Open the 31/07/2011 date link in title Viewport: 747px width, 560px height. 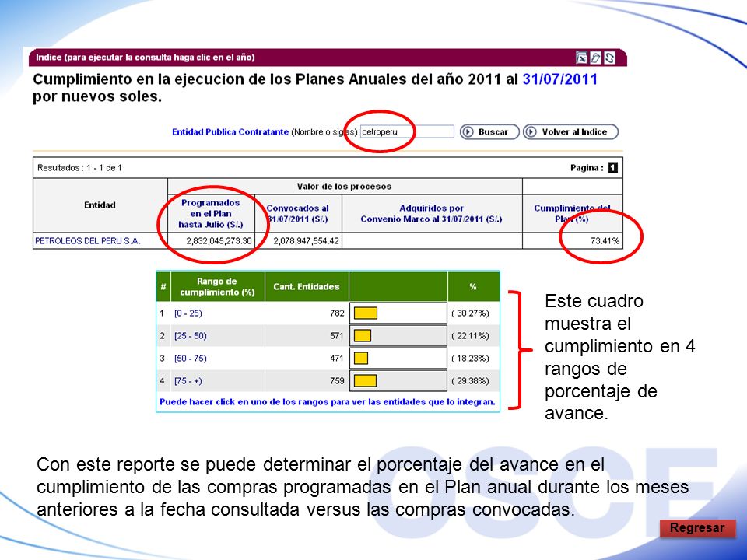[559, 79]
